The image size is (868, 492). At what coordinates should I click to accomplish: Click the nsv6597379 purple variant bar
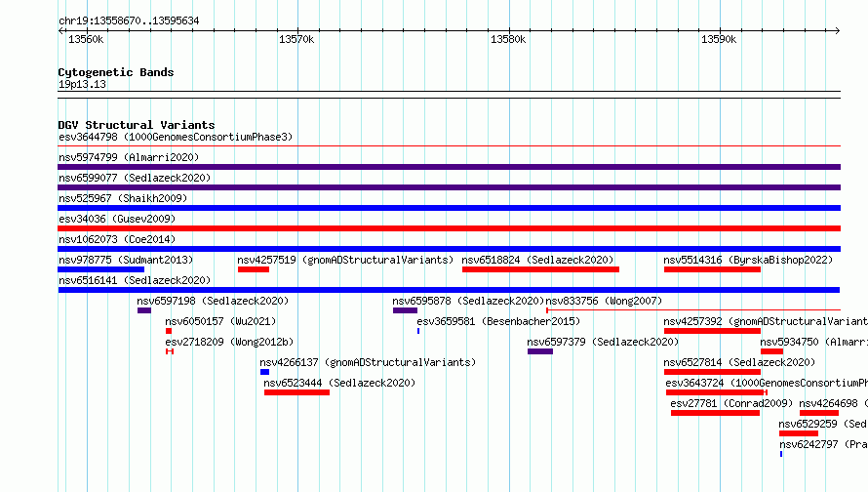click(x=540, y=351)
